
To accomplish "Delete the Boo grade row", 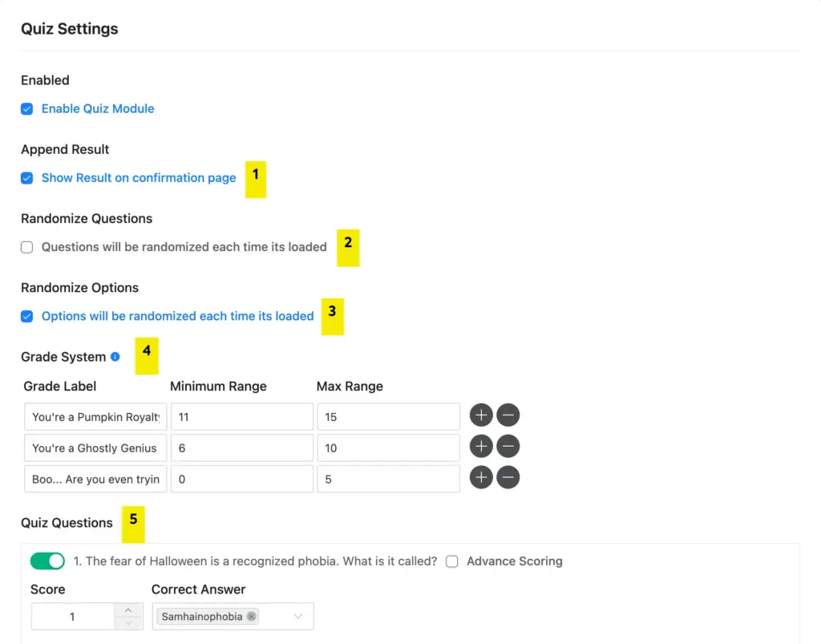I will [x=508, y=477].
